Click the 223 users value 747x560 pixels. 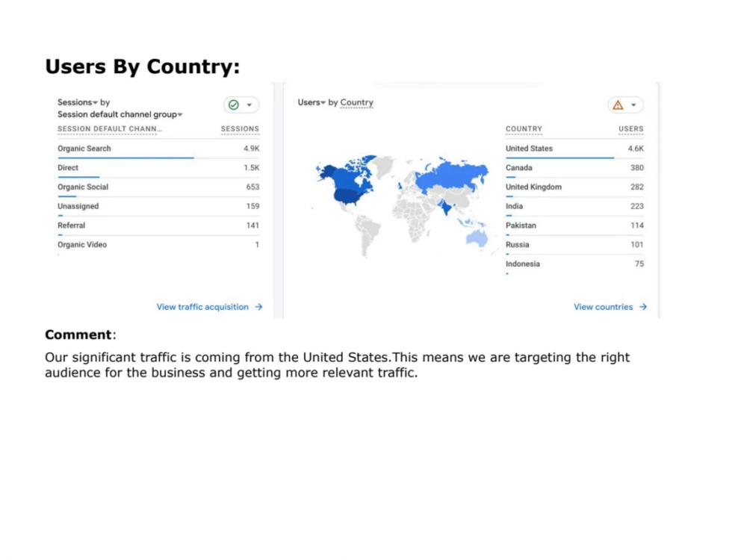[x=637, y=207]
